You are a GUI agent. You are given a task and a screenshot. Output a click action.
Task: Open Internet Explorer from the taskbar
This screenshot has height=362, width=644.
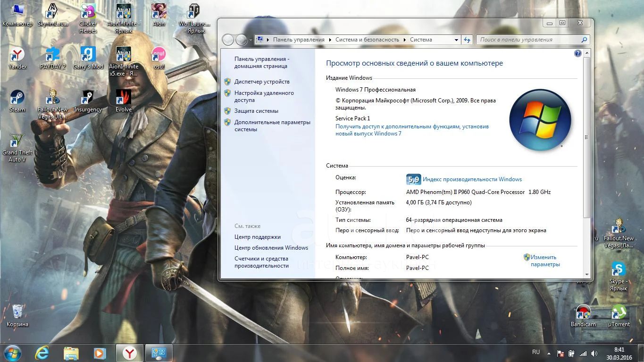coord(42,353)
